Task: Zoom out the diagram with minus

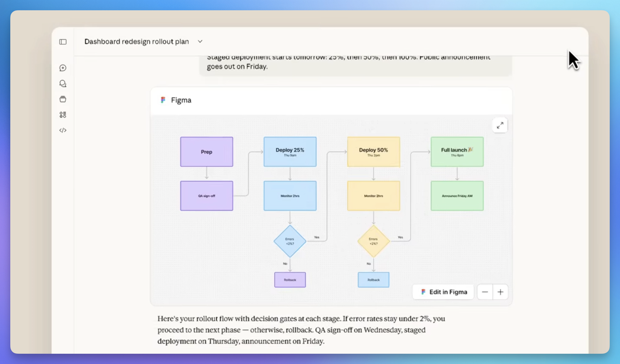Action: (485, 292)
